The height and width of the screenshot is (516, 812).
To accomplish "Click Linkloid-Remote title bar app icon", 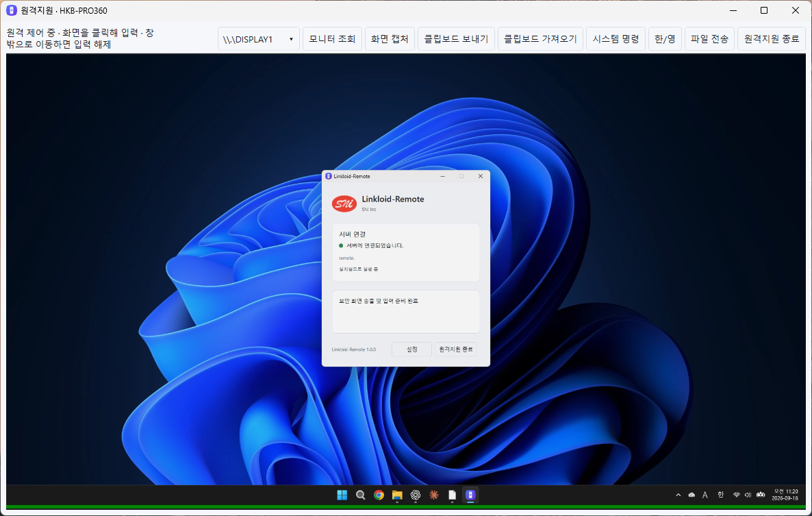I will (x=329, y=176).
